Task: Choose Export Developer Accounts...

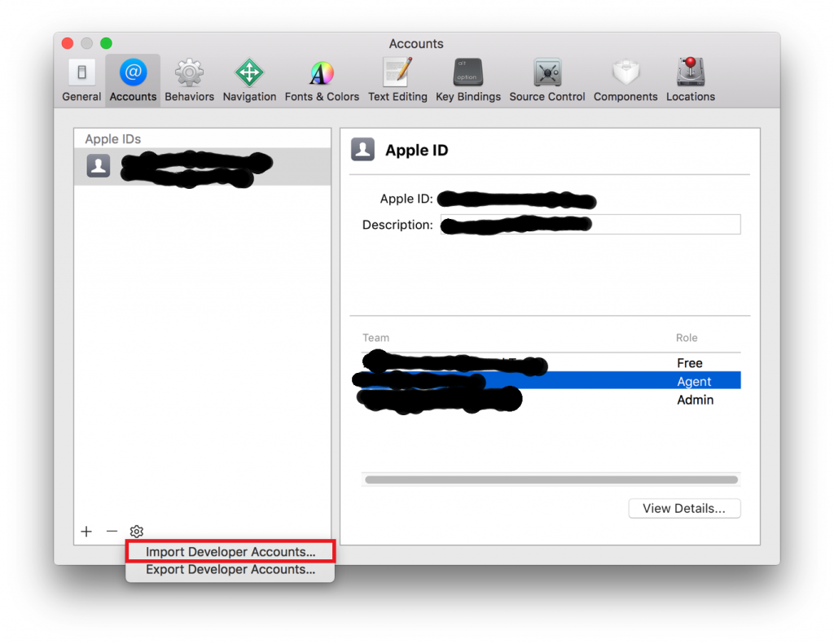Action: pyautogui.click(x=230, y=570)
